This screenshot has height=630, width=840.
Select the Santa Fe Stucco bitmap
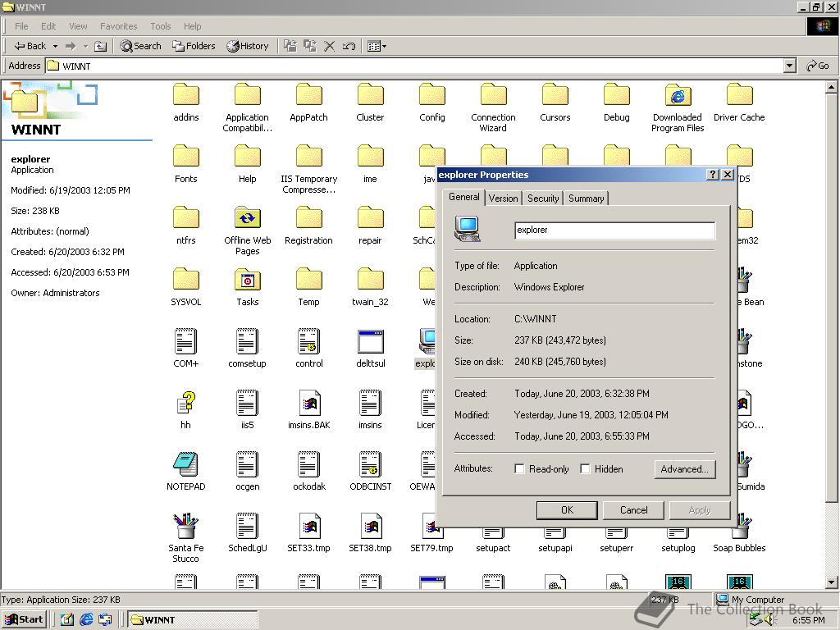[186, 537]
